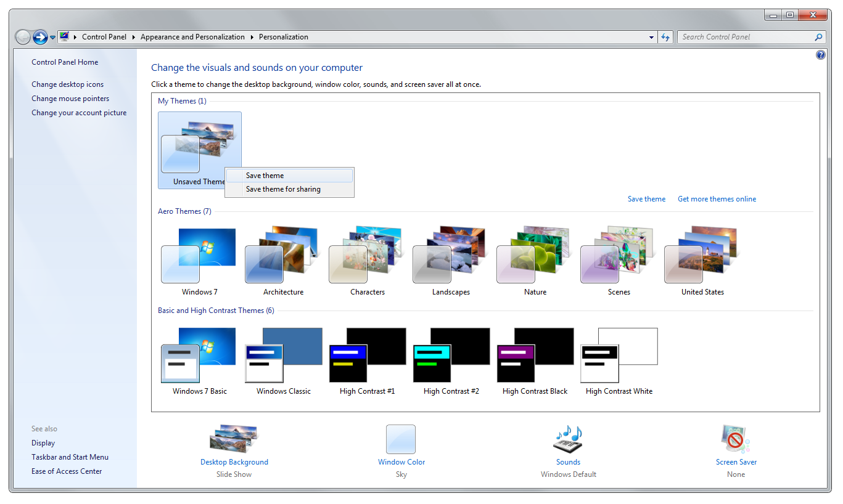Click the Sounds text link
The image size is (843, 504).
568,462
